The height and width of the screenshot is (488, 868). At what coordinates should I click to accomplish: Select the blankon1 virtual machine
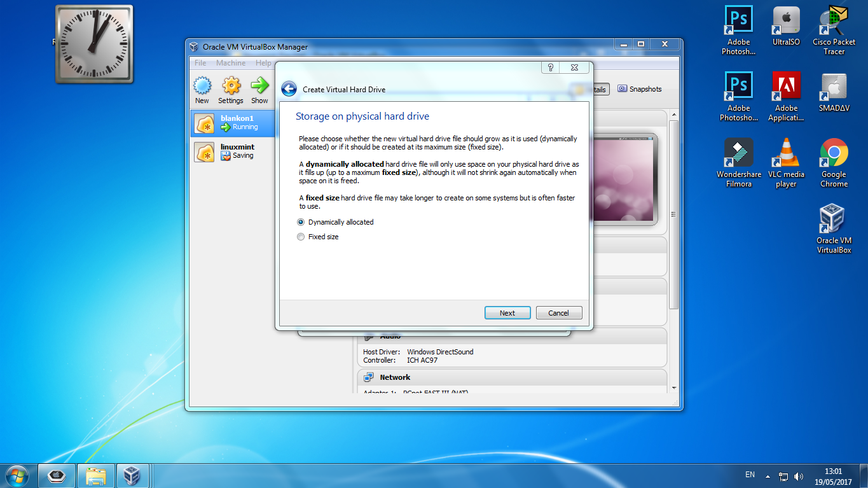click(x=233, y=123)
